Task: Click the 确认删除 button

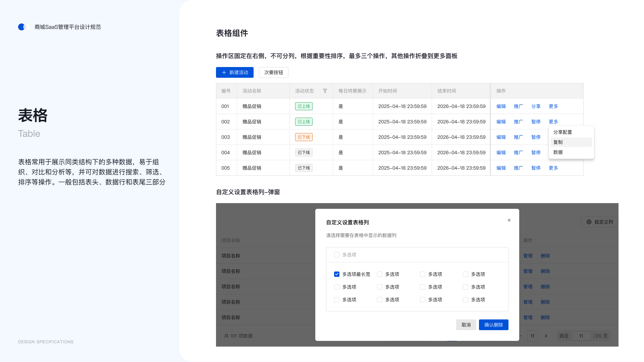Action: pos(493,324)
